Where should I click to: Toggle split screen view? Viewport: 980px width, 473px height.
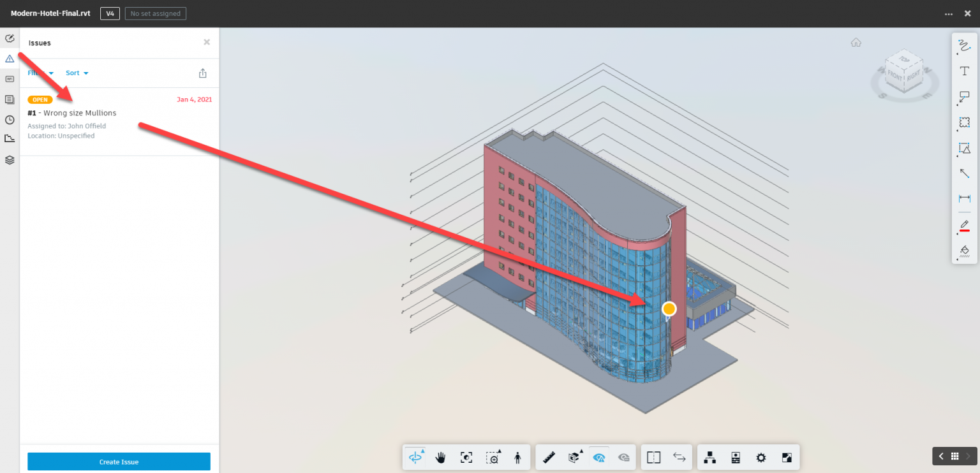pyautogui.click(x=653, y=457)
